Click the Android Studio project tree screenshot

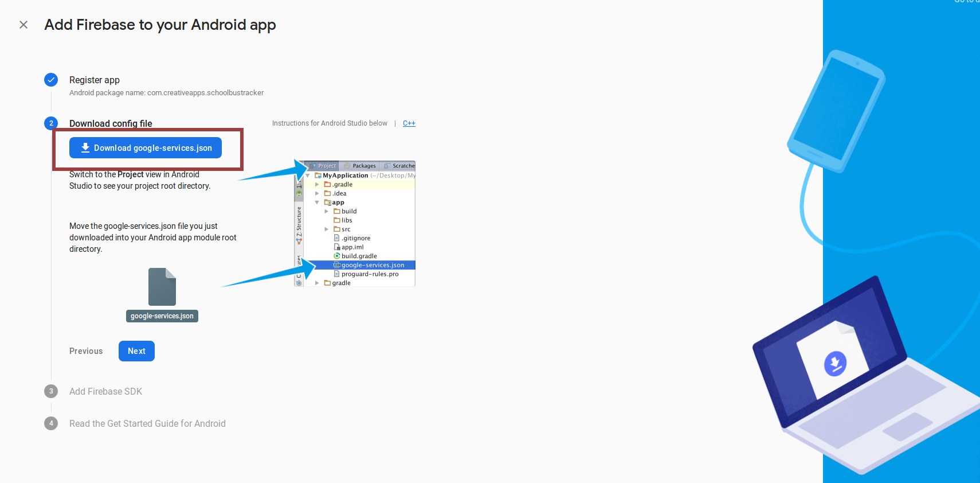click(355, 223)
